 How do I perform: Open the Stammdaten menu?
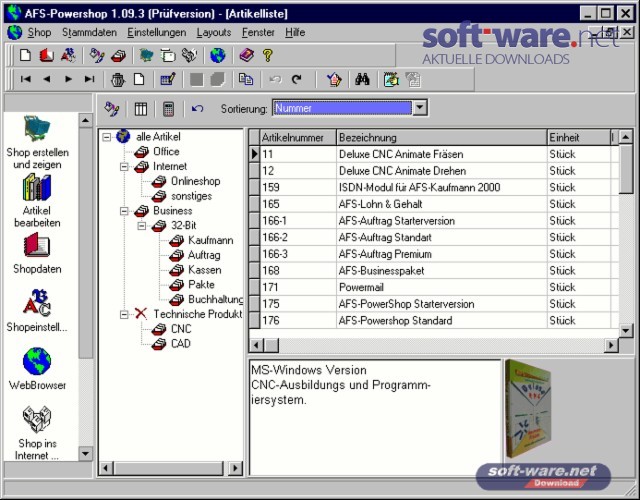coord(89,32)
